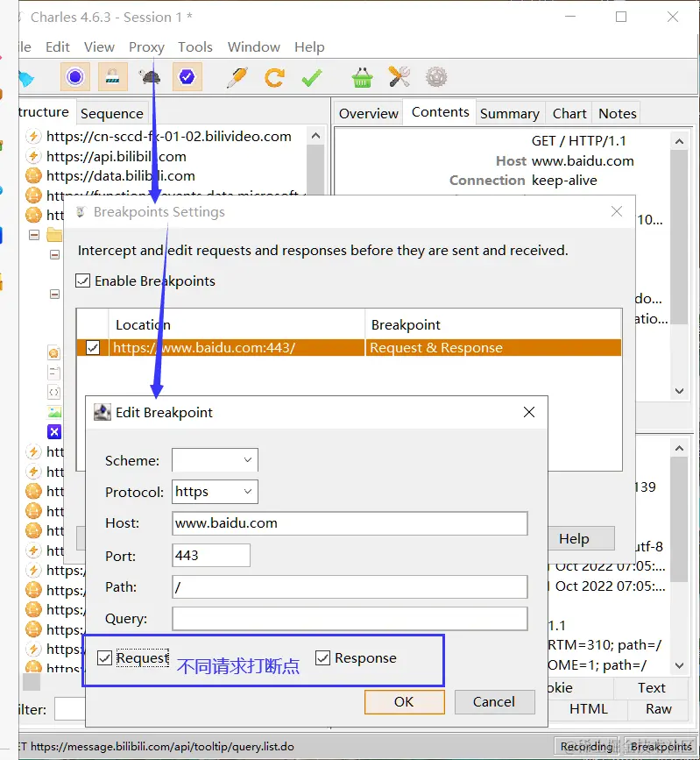Click scroll-down arrow of the request pane
Viewport: 700px width, 760px height.
679,391
